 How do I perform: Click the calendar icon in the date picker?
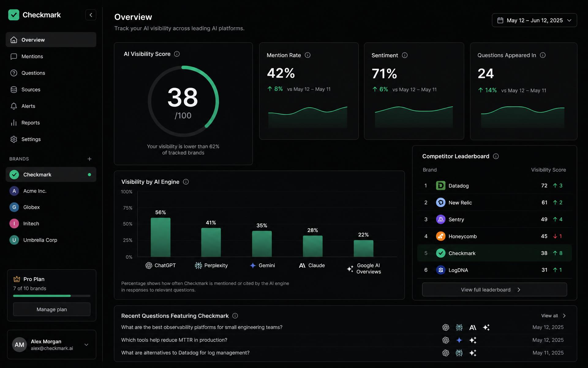pyautogui.click(x=500, y=20)
